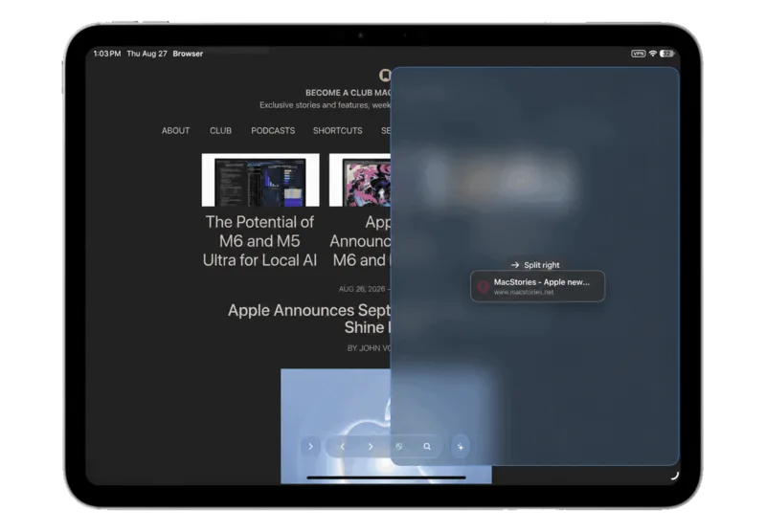Go back with the left arrow icon

point(343,447)
